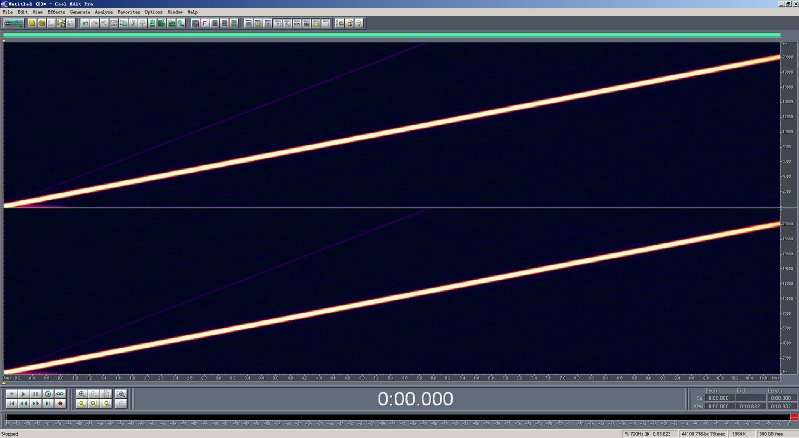The width and height of the screenshot is (799, 438).
Task: Click the Undo icon in the toolbar
Action: (x=85, y=22)
